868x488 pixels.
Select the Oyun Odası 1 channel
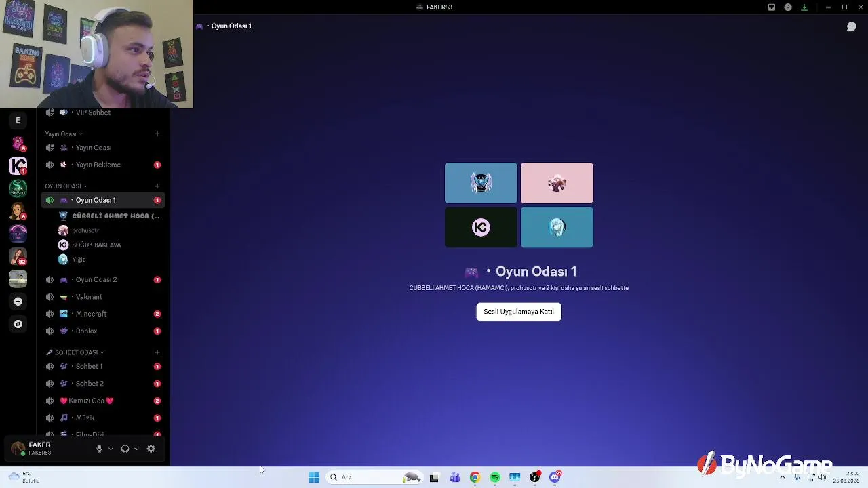click(x=102, y=200)
